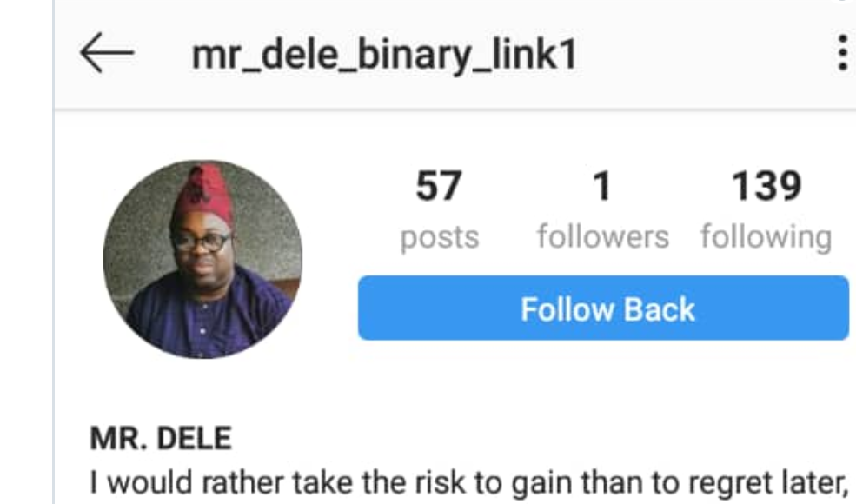The image size is (856, 504).
Task: View Mr. Dele's circular profile picture
Action: [202, 259]
